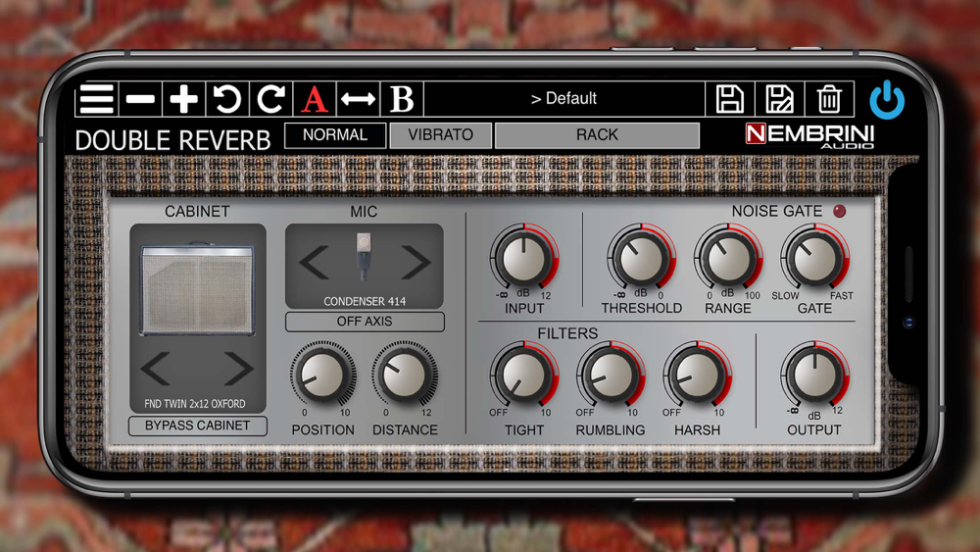Image resolution: width=980 pixels, height=552 pixels.
Task: Click the minus zoom-out icon
Action: pyautogui.click(x=140, y=99)
